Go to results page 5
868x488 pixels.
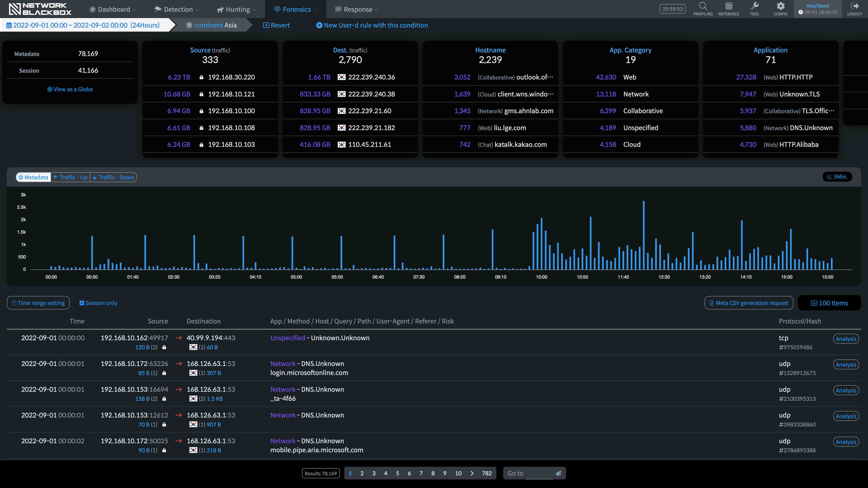(x=397, y=473)
